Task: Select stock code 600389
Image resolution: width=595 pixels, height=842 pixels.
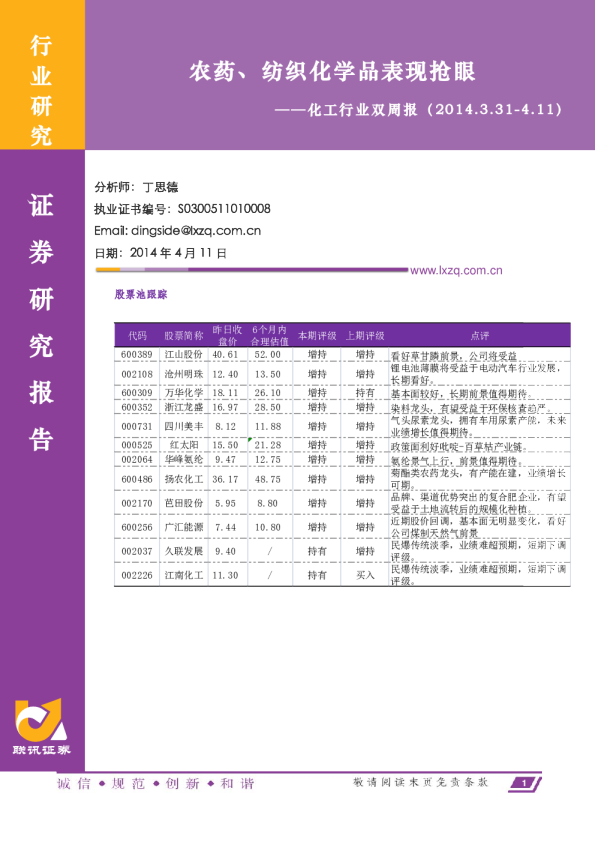Action: (137, 354)
